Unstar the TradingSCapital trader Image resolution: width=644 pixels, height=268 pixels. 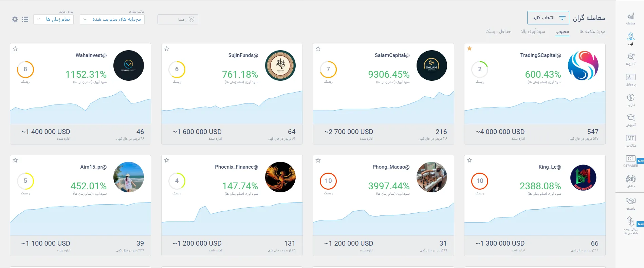(469, 49)
